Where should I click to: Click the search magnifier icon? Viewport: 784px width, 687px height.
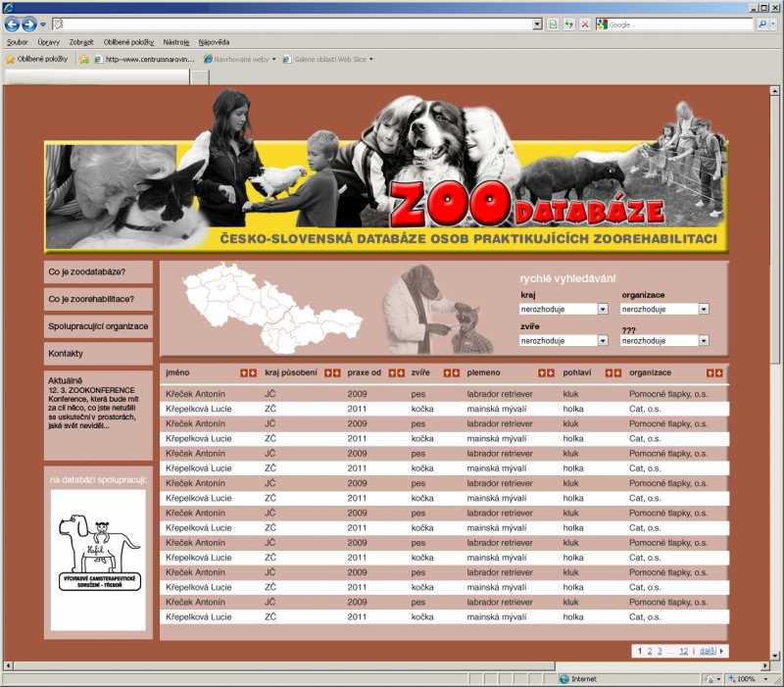pos(761,25)
